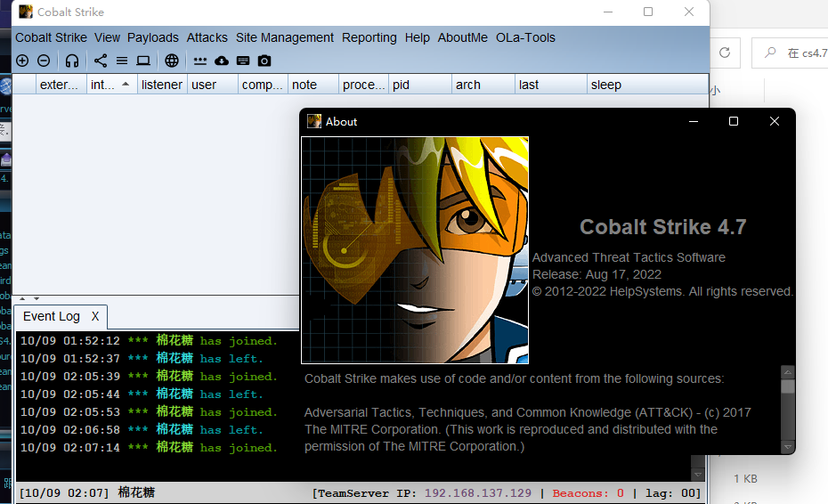Screen dimensions: 828x504
Task: Click the Cobalt Strike window title icon
Action: (26, 12)
